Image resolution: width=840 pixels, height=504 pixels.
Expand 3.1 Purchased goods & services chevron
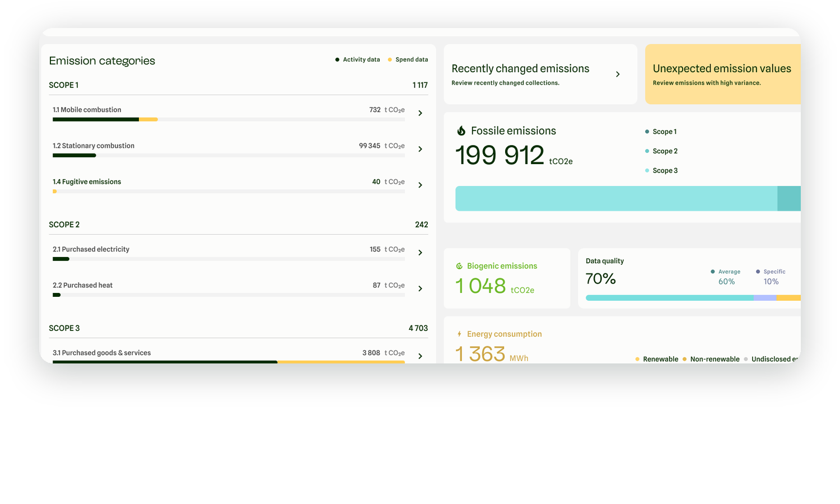pos(421,356)
